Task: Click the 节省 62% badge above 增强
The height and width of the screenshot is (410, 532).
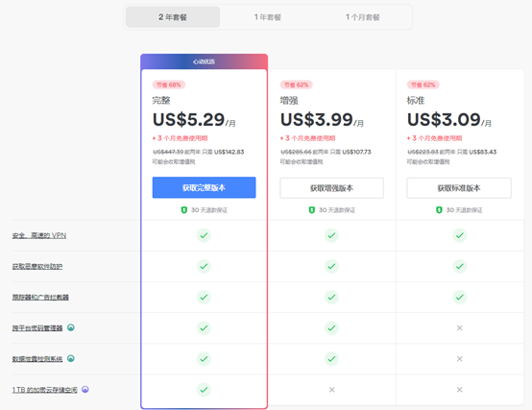Action: point(296,84)
